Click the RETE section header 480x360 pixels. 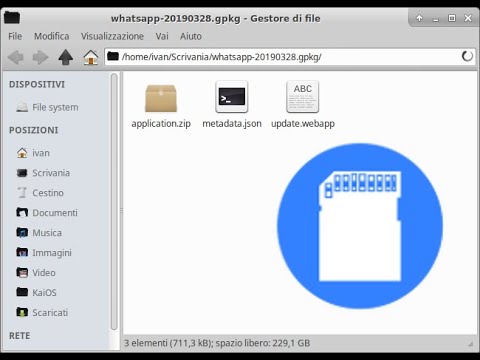pyautogui.click(x=20, y=336)
